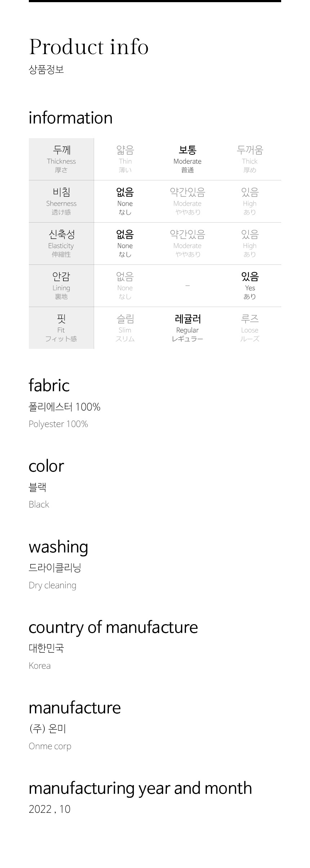Click the Dry cleaning washing text
Viewport: 310px width, 868px height.
53,585
